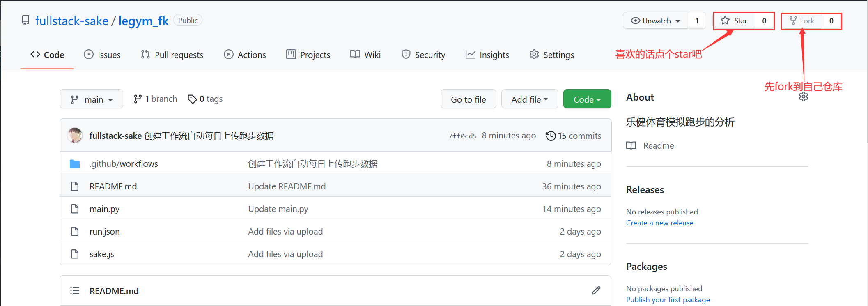Select the Code tab
The width and height of the screenshot is (868, 306).
[x=47, y=55]
